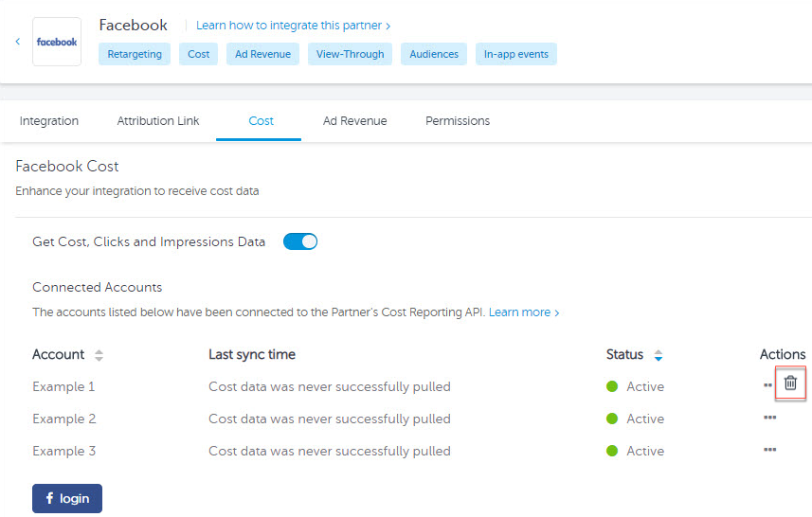Click the Audiences tag
This screenshot has height=517, width=812.
434,54
